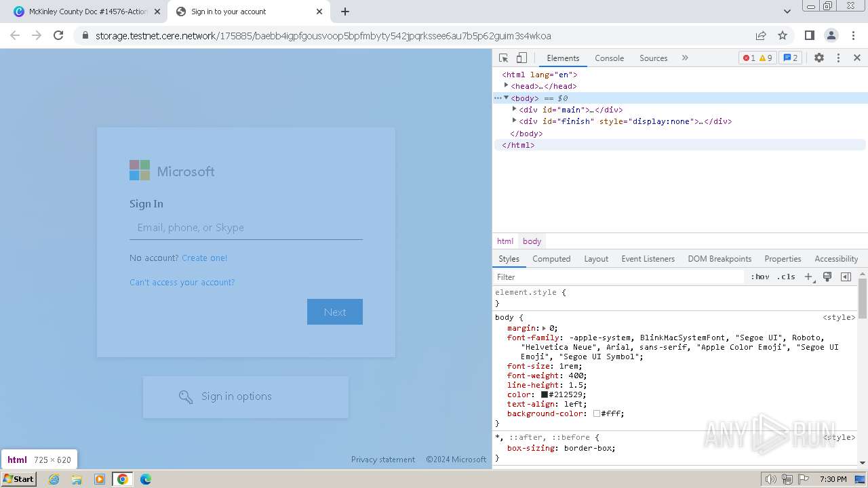Open the color #212529 swatch picker

coord(545,394)
